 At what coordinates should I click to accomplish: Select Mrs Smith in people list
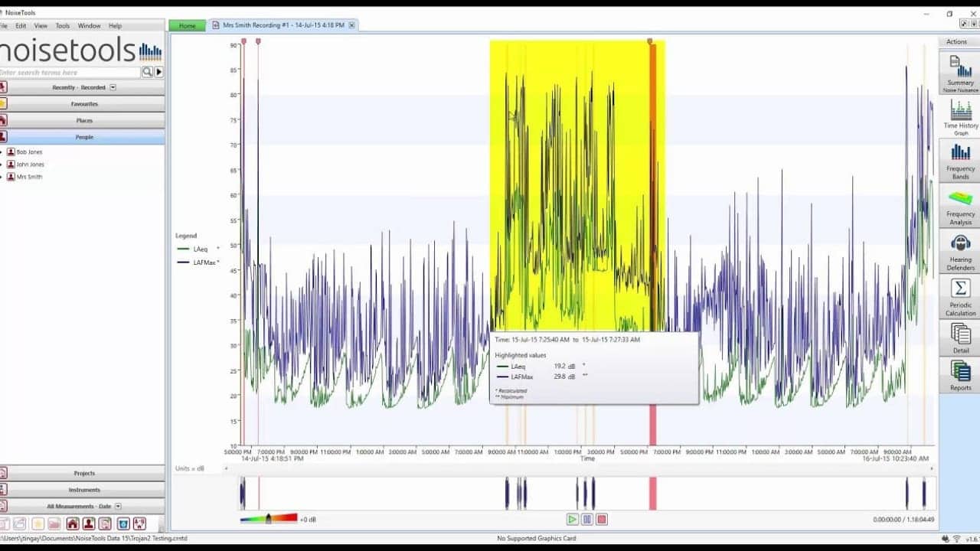pyautogui.click(x=29, y=177)
